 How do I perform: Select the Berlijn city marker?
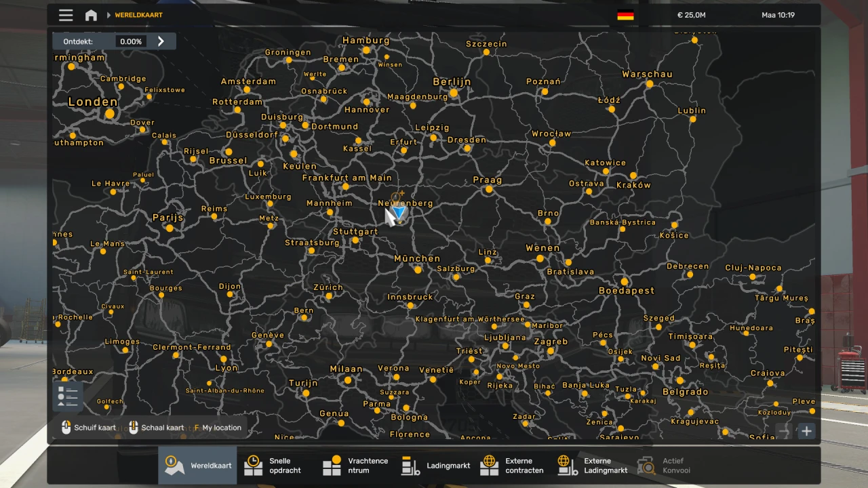pos(453,93)
